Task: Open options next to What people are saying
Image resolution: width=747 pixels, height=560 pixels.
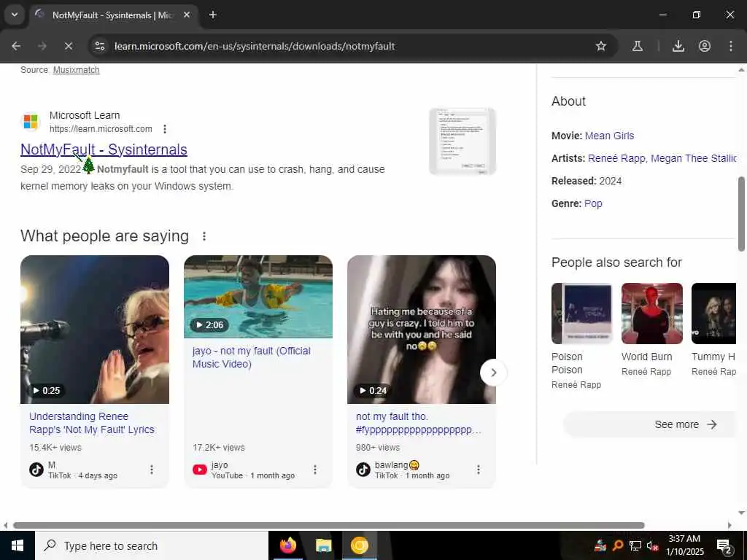Action: pos(204,236)
